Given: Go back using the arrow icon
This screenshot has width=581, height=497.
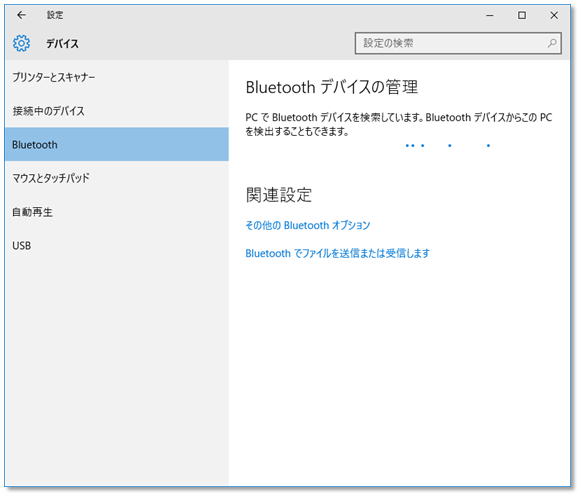Looking at the screenshot, I should click(21, 15).
